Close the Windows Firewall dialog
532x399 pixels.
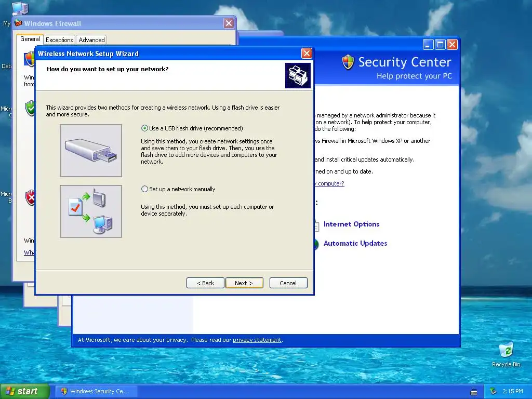click(229, 23)
